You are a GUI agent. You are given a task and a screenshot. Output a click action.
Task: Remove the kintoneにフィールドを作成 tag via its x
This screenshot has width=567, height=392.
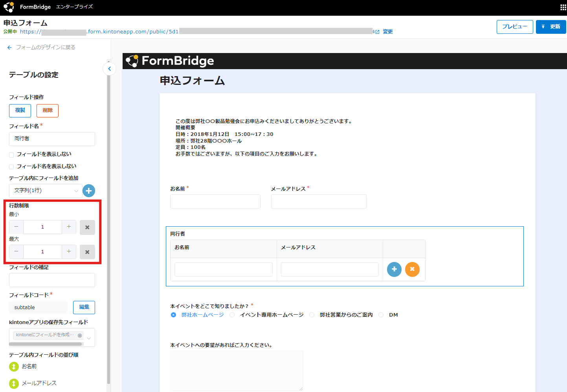80,335
